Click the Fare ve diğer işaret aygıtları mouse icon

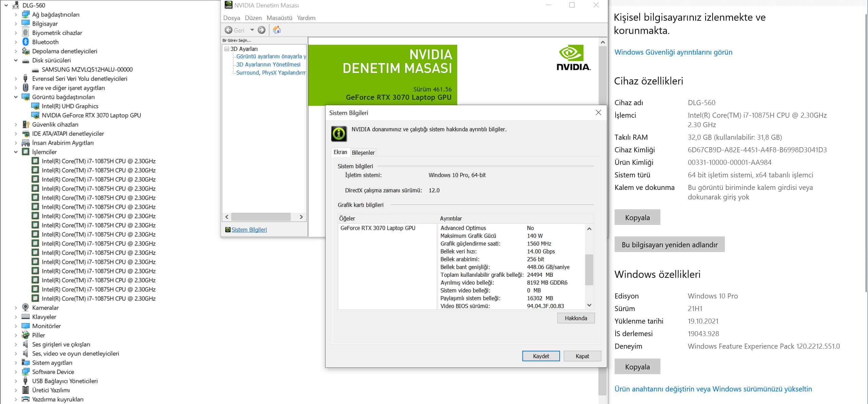[25, 88]
